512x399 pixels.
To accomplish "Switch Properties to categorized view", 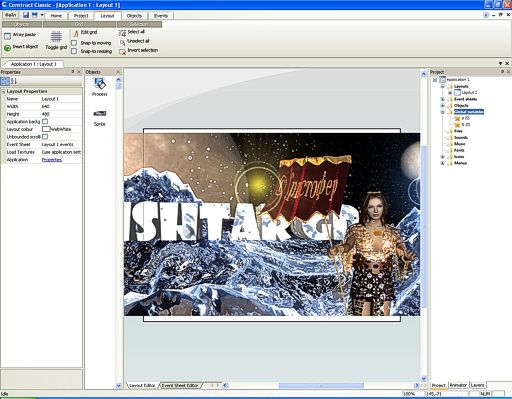I will point(5,81).
